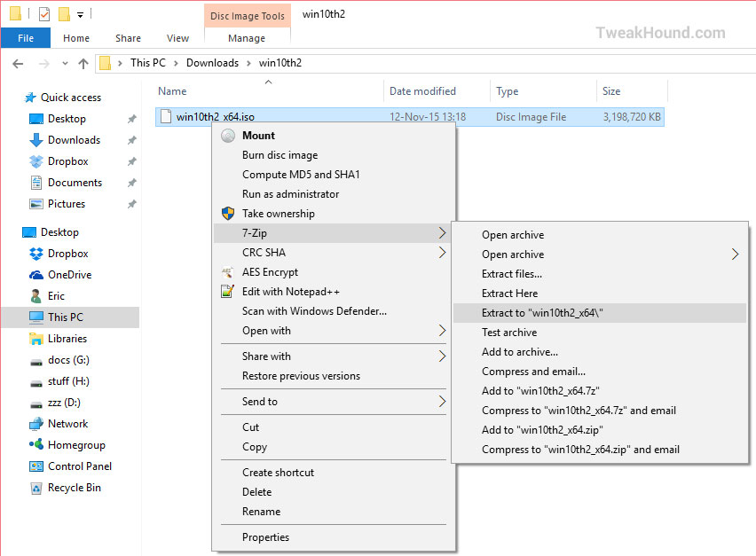Click the chevron after This PC in address bar

176,63
